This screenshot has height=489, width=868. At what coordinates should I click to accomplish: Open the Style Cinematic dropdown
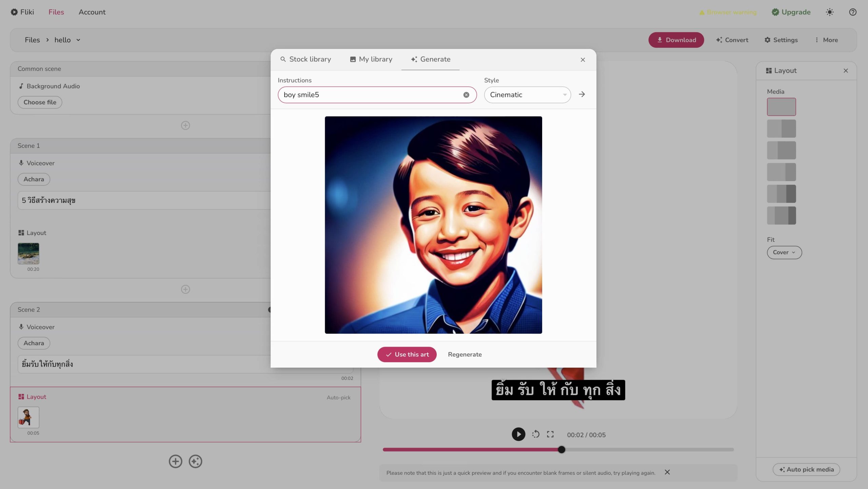(x=527, y=95)
